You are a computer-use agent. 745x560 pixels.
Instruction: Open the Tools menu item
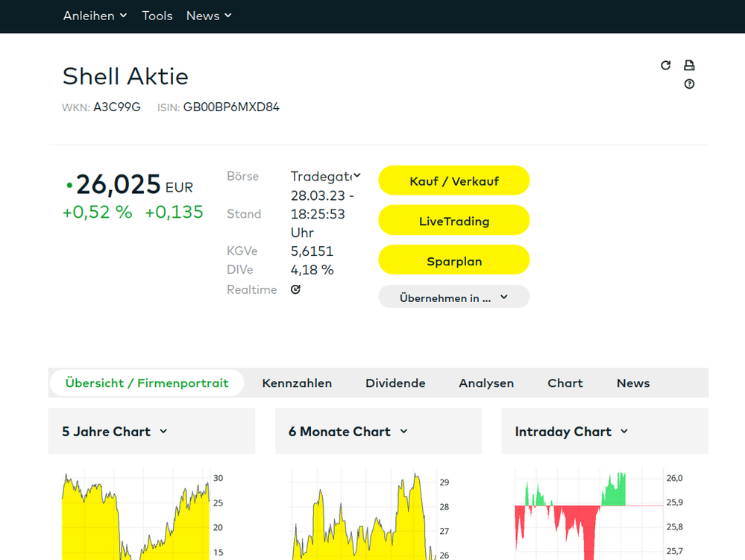point(157,16)
